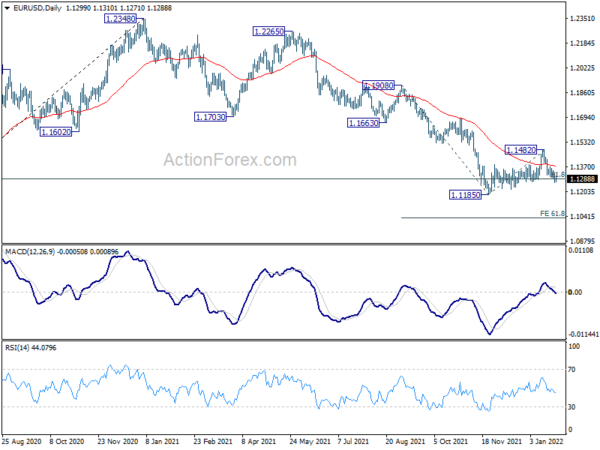Click the EURUSD.Daily chart title

coord(37,8)
